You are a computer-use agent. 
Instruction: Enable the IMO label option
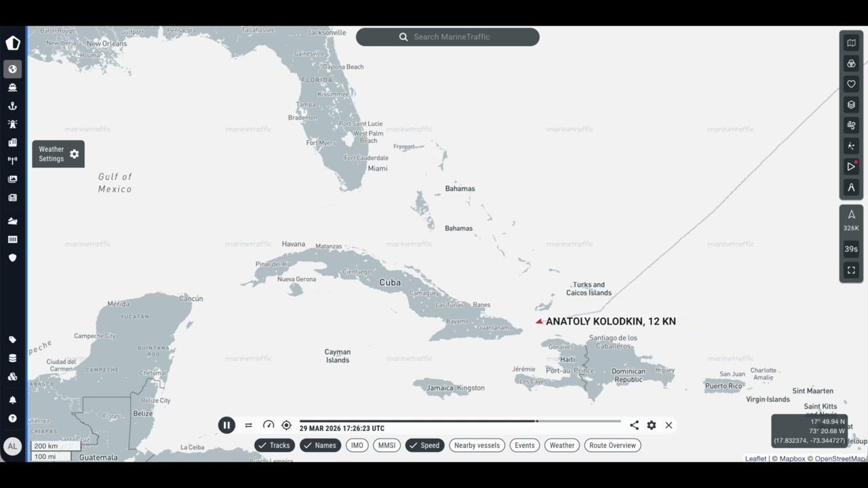pyautogui.click(x=357, y=445)
